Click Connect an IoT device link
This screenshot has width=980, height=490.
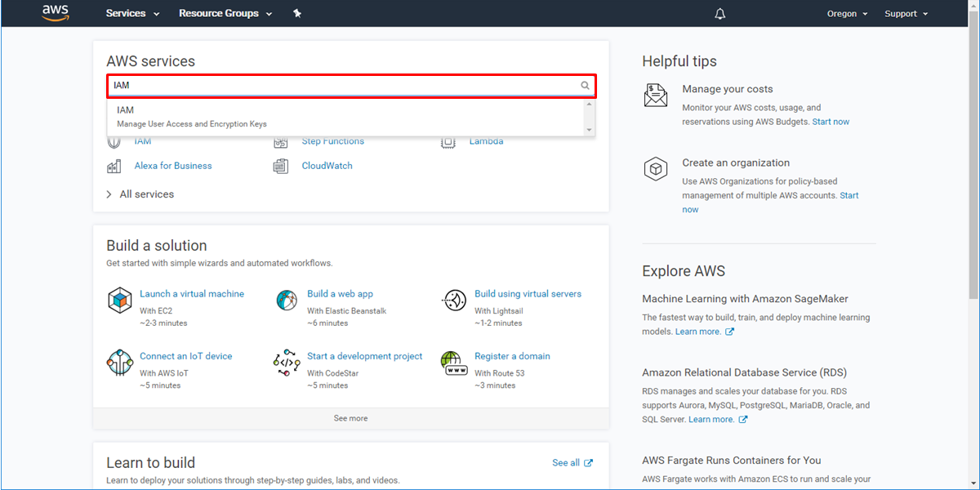click(x=186, y=356)
